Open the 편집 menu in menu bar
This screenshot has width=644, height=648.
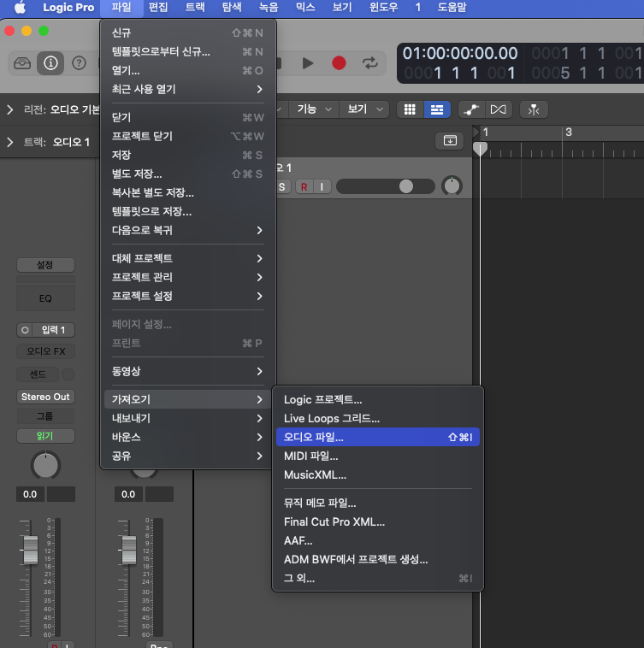[158, 8]
